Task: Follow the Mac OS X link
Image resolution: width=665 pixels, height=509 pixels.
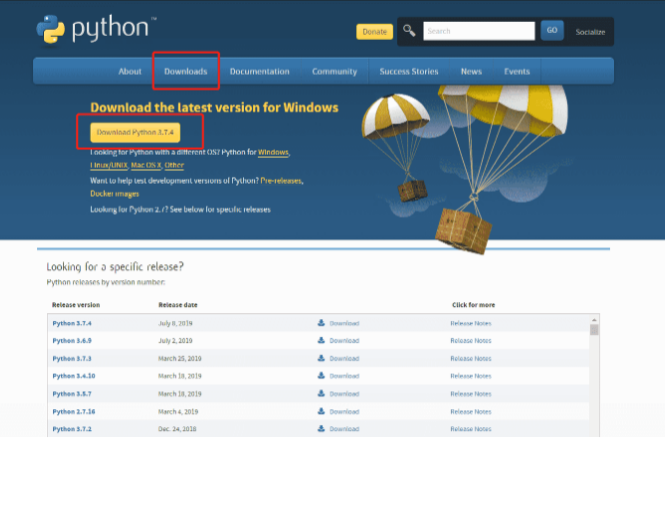Action: click(146, 165)
